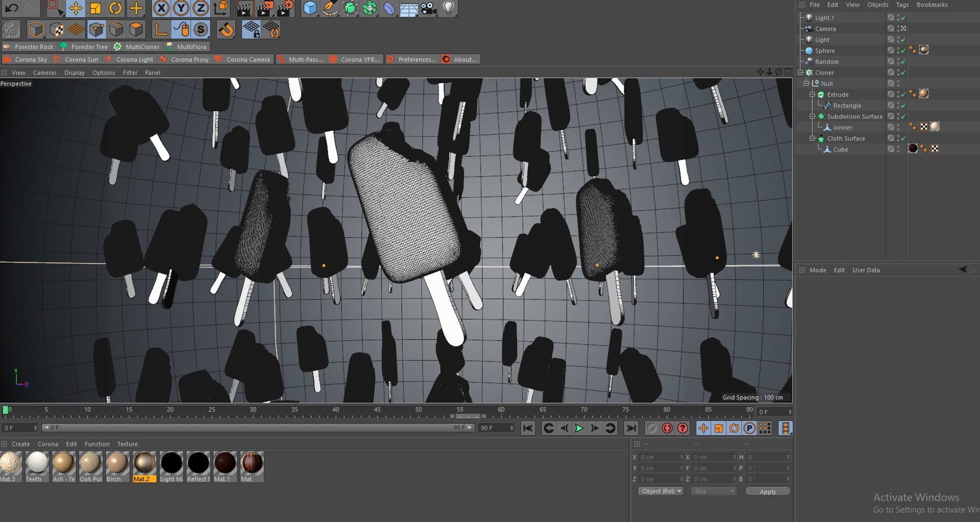Open the timeline film-strip layout icon
Viewport: 980px width, 522px height.
pyautogui.click(x=786, y=428)
